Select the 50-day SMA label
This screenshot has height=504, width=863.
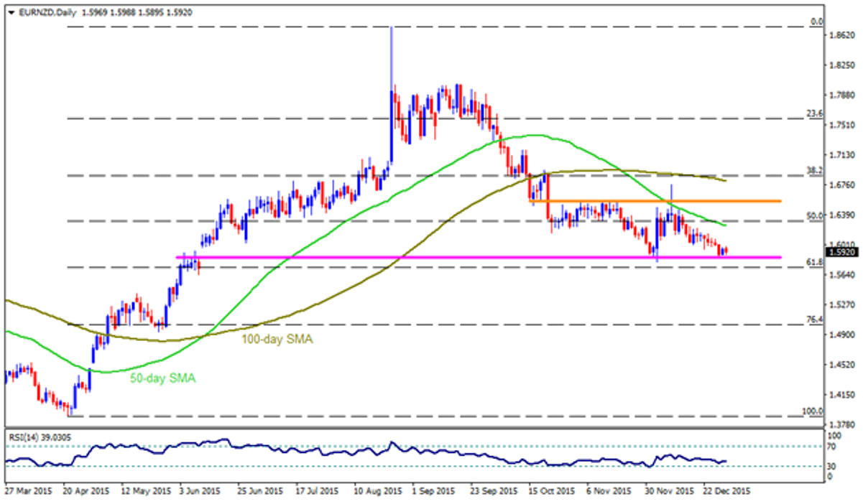tap(162, 376)
